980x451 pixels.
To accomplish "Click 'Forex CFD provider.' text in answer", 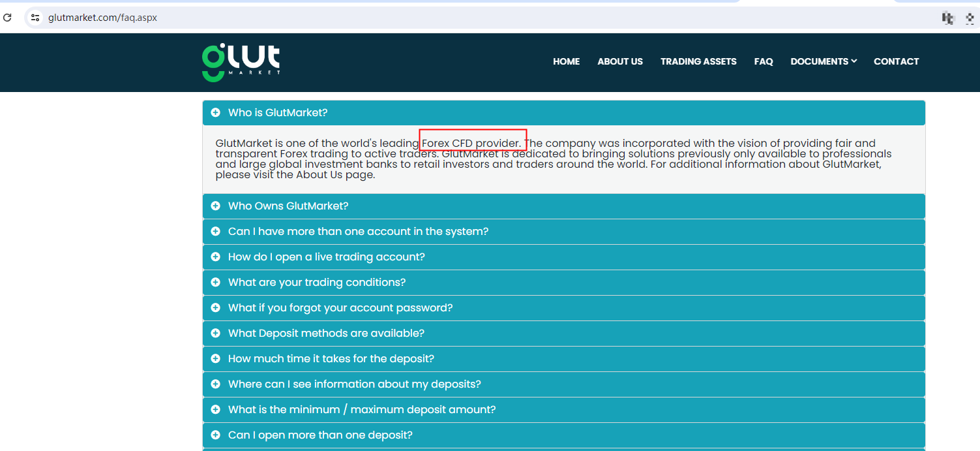I will pyautogui.click(x=472, y=144).
